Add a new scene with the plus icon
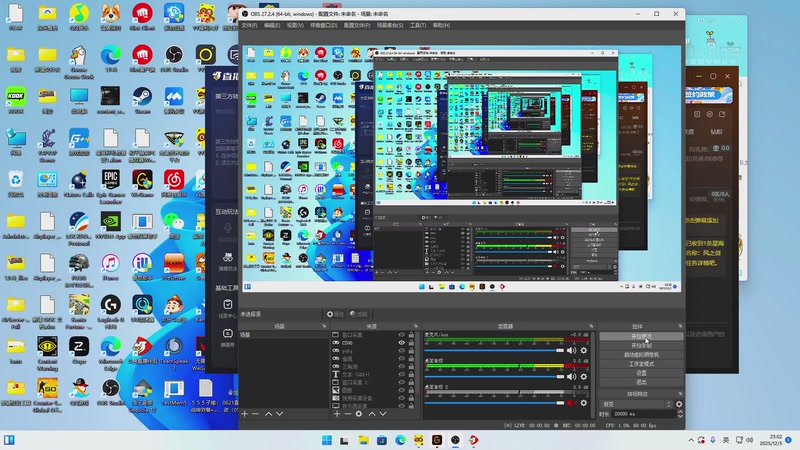 click(x=245, y=414)
